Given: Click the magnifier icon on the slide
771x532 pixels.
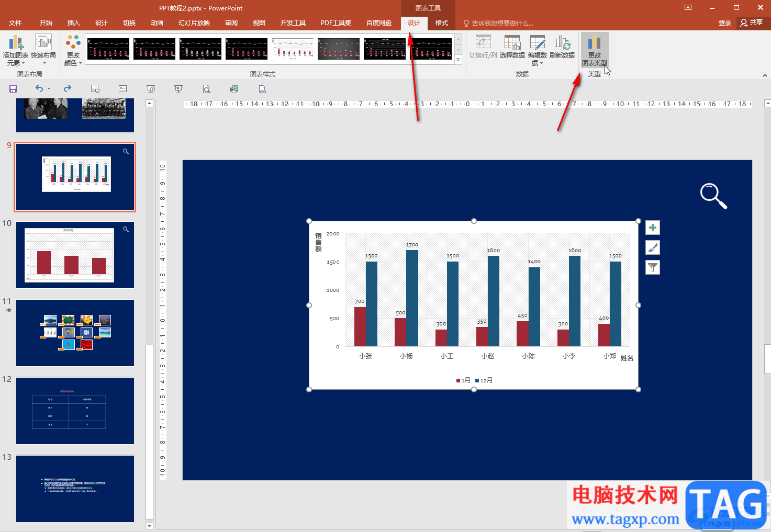Looking at the screenshot, I should point(713,196).
